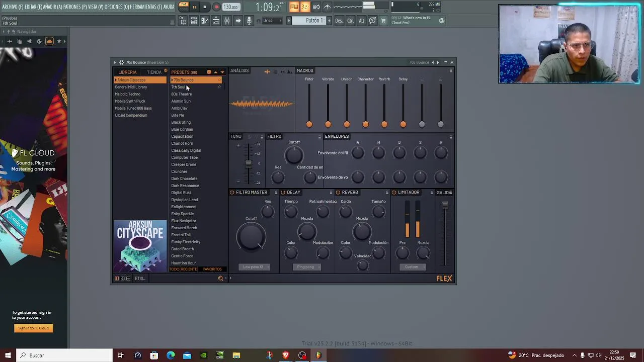Image resolution: width=644 pixels, height=362 pixels.
Task: Toggle FILTRO MASTER power button
Action: point(232,193)
